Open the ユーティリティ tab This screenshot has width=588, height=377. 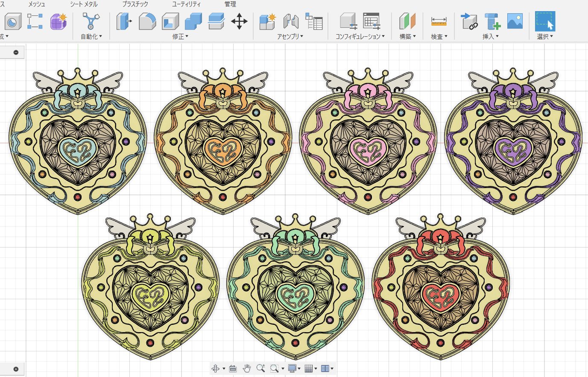[x=186, y=4]
